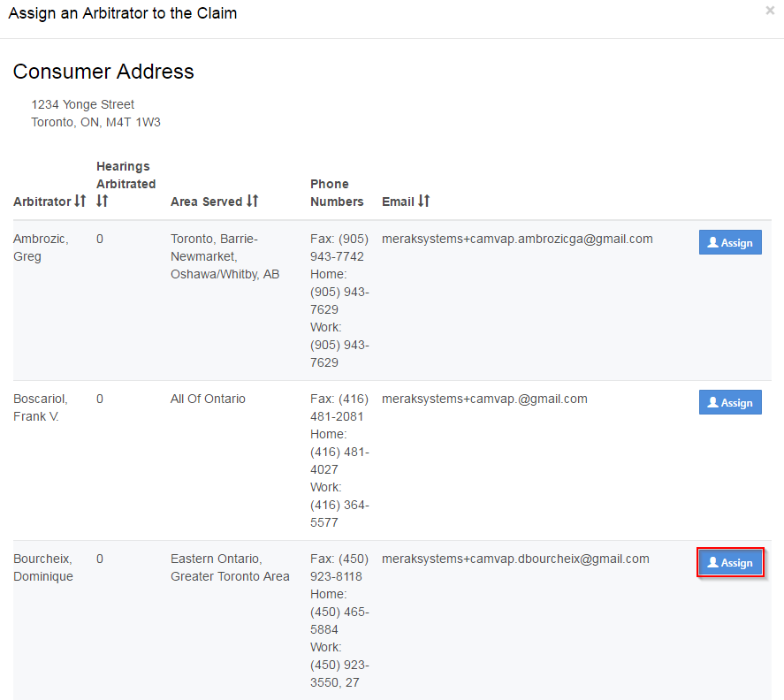The height and width of the screenshot is (700, 784).
Task: Click the Eastern Ontario, Greater Toronto Area cell
Action: tap(230, 567)
